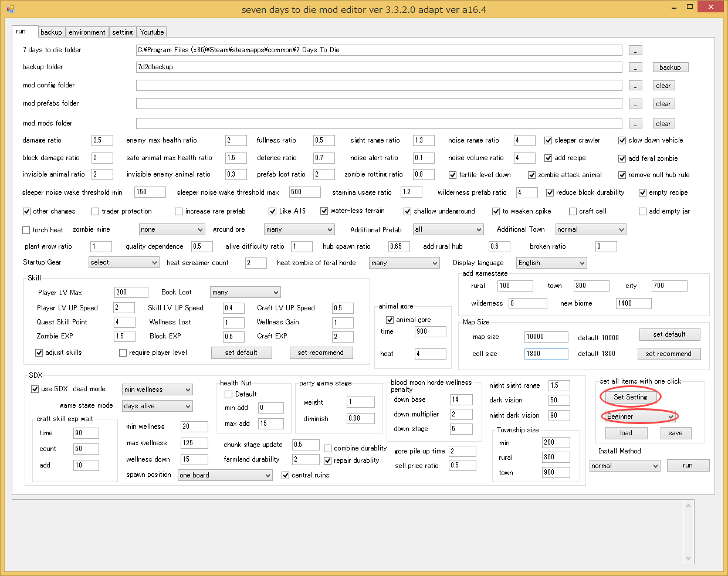
Task: Enable combine durablity checkbox
Action: pos(327,449)
